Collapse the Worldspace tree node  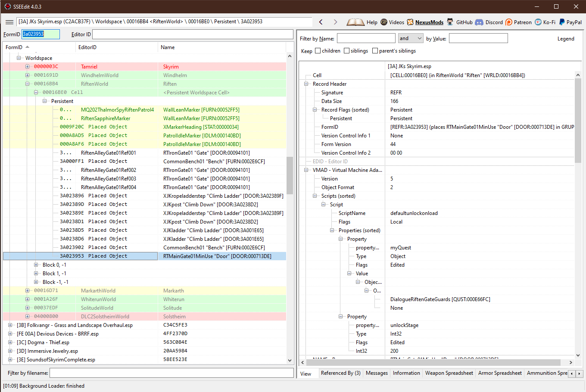[19, 58]
